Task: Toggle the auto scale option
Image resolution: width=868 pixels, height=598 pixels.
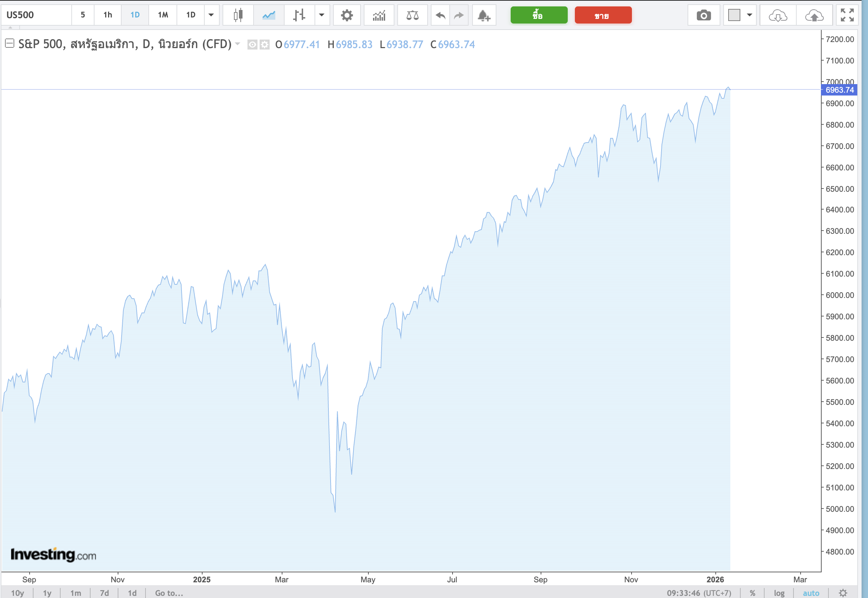Action: [811, 593]
